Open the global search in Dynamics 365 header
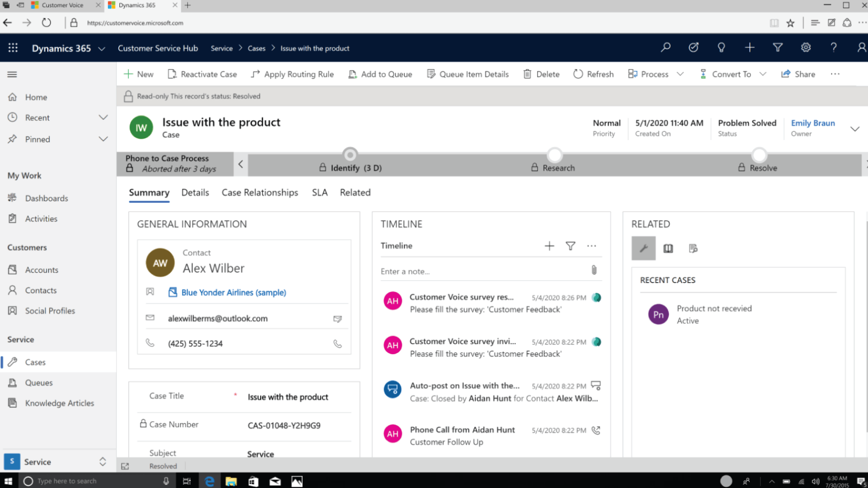Screen dimensions: 868x488 click(666, 48)
